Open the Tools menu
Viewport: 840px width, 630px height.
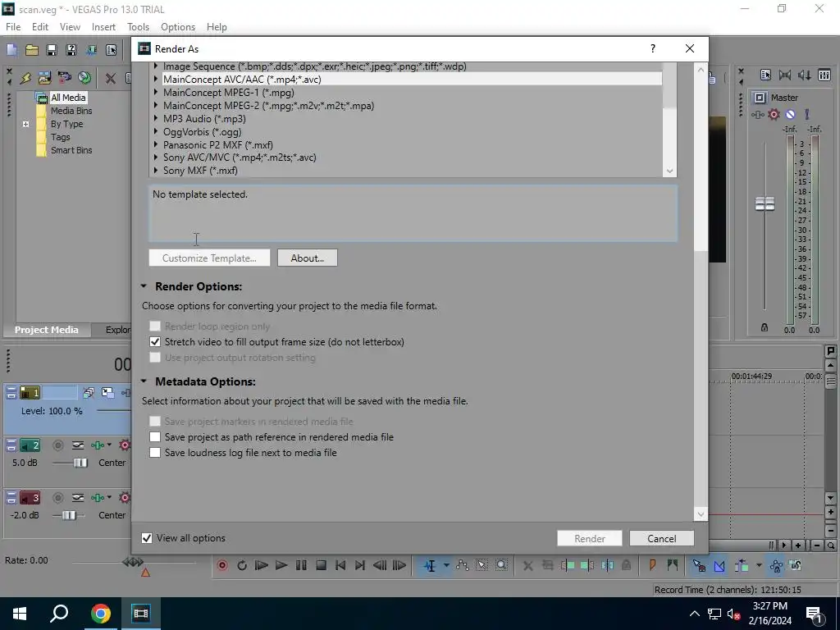(x=138, y=27)
